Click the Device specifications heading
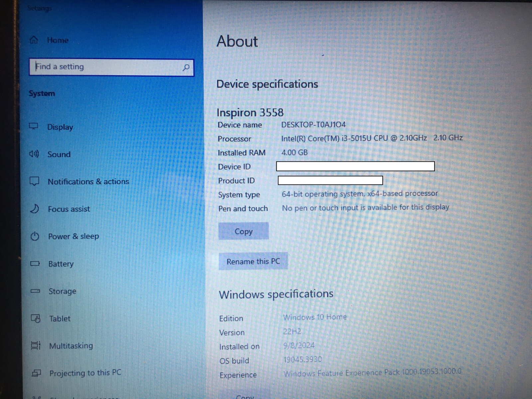The height and width of the screenshot is (399, 532). [267, 84]
